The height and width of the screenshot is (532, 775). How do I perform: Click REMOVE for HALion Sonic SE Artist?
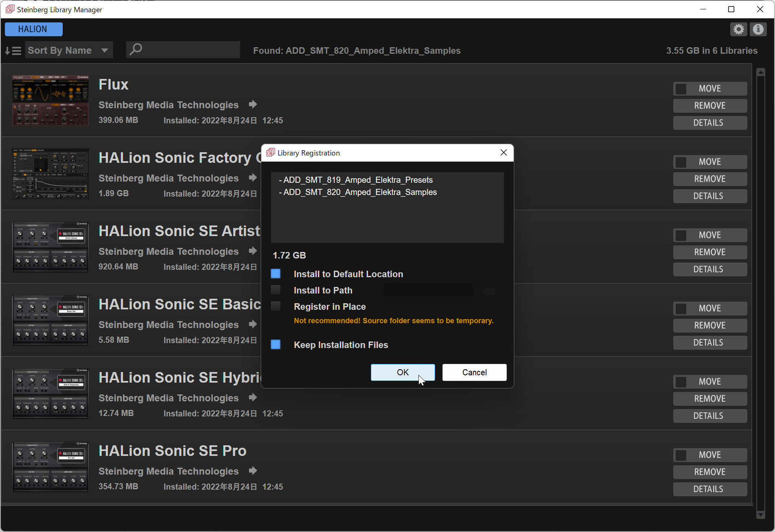710,252
